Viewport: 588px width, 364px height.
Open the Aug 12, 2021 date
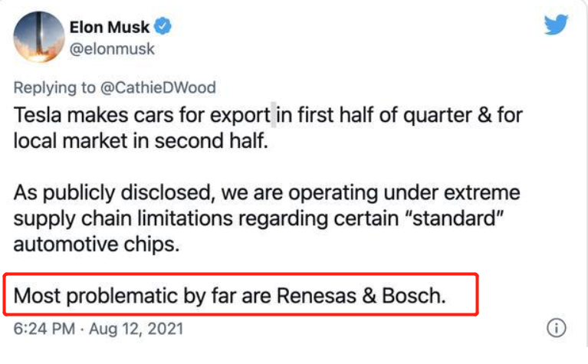point(136,329)
